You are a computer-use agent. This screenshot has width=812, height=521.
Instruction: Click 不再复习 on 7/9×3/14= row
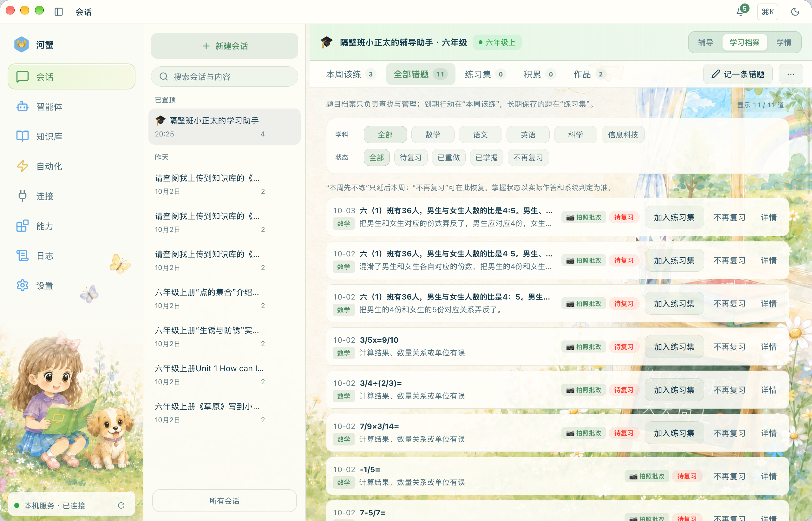(729, 433)
